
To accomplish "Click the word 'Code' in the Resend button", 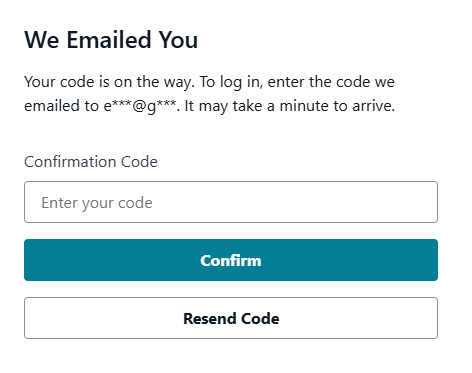I will (x=260, y=318).
